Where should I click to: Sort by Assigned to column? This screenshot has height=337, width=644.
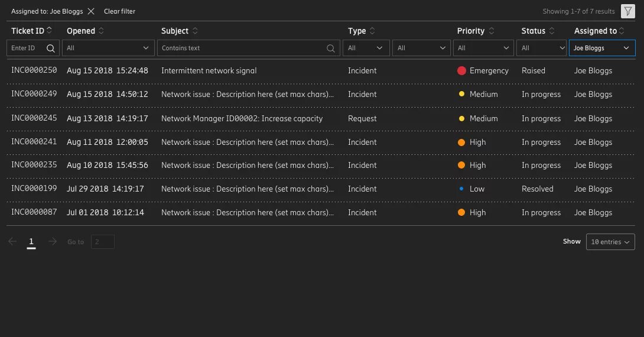click(622, 31)
